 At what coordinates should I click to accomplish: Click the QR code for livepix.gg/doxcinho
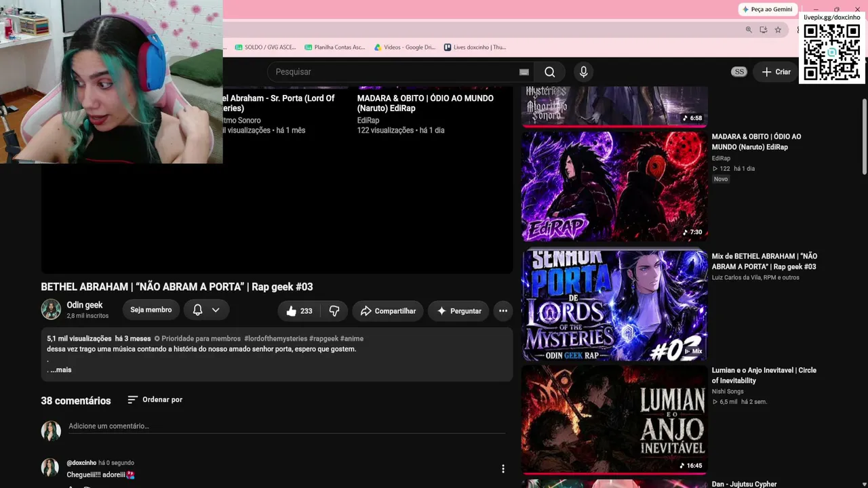tap(831, 52)
